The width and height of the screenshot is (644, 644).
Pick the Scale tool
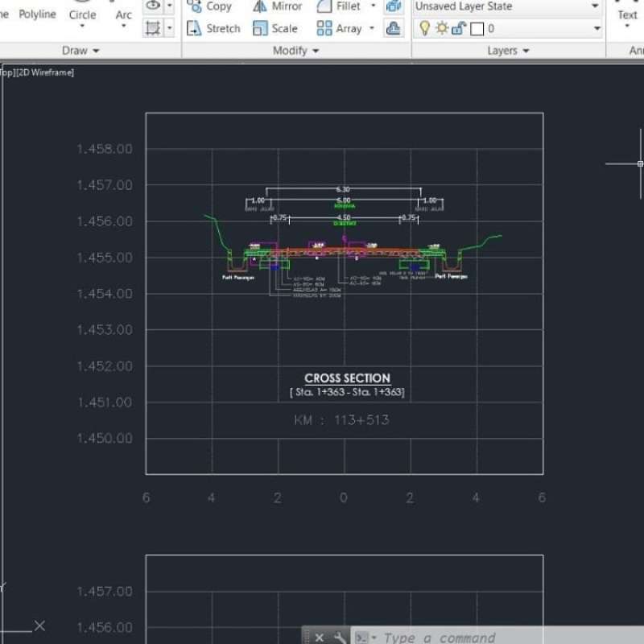pyautogui.click(x=275, y=28)
